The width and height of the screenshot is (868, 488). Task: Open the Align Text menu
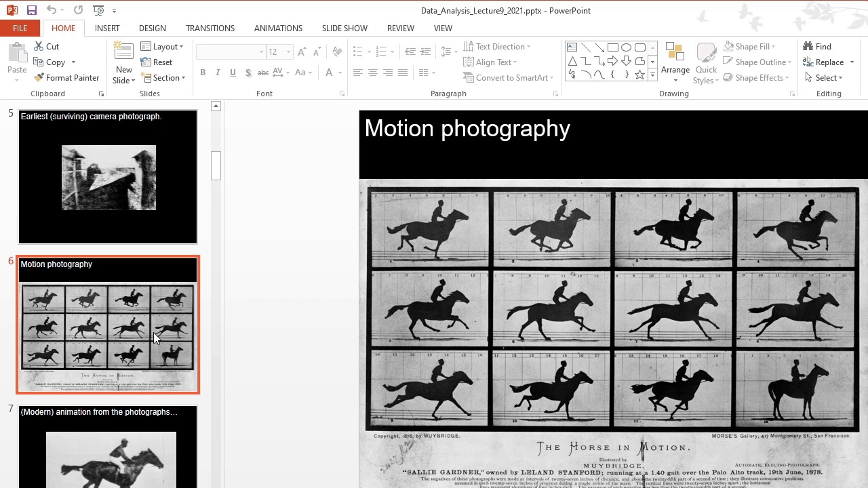coord(490,62)
